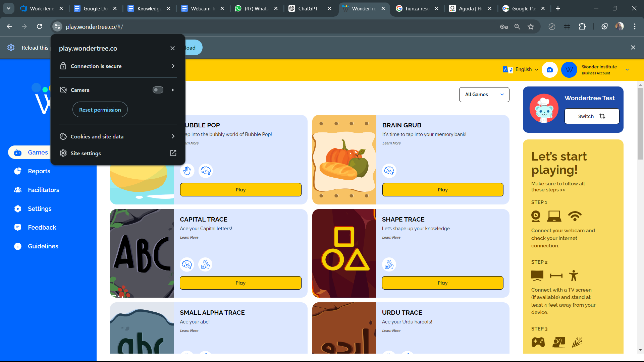The height and width of the screenshot is (362, 644).
Task: Go back in browser
Action: point(9,26)
